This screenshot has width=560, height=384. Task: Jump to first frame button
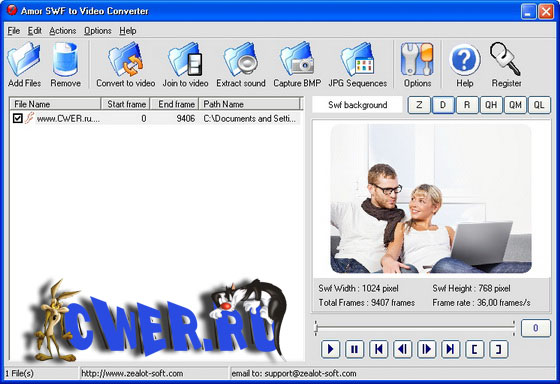[379, 349]
